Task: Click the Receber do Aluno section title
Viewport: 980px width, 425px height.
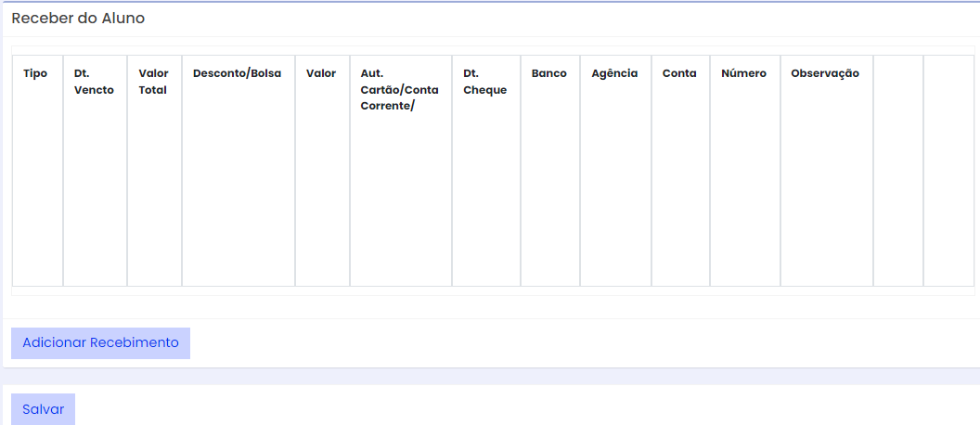Action: (x=78, y=19)
